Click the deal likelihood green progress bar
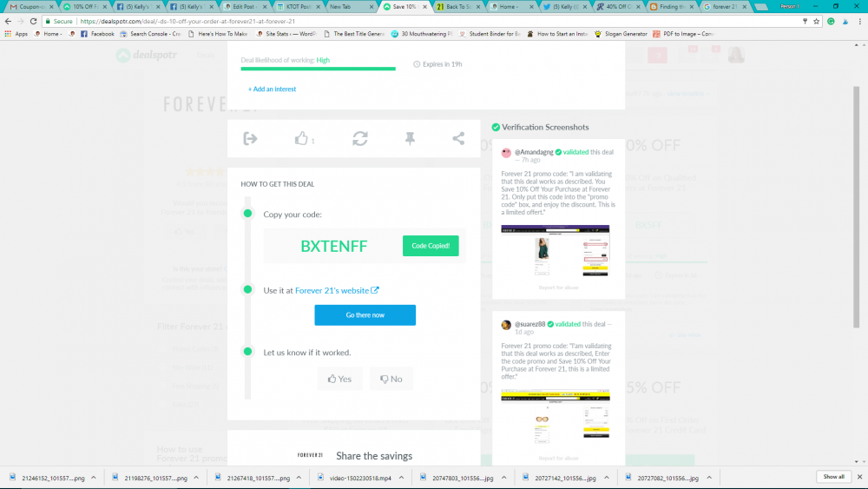The image size is (868, 489). click(x=319, y=69)
